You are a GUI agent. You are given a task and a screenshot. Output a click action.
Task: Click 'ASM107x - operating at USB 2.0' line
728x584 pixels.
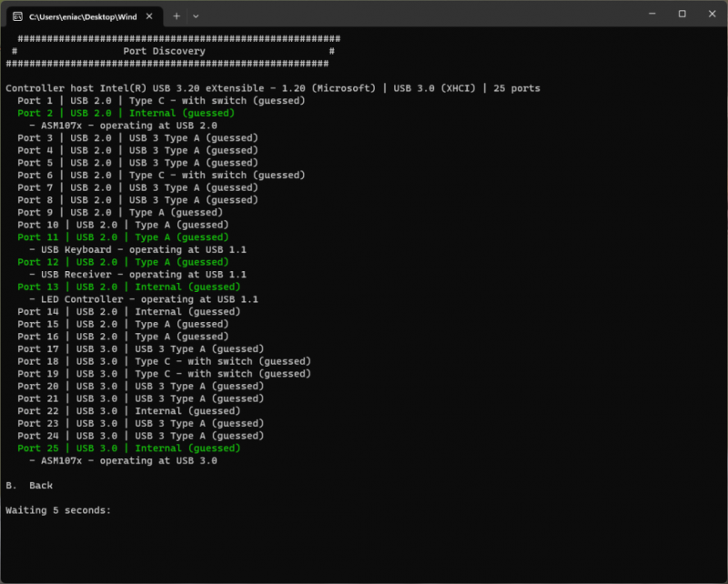point(123,126)
